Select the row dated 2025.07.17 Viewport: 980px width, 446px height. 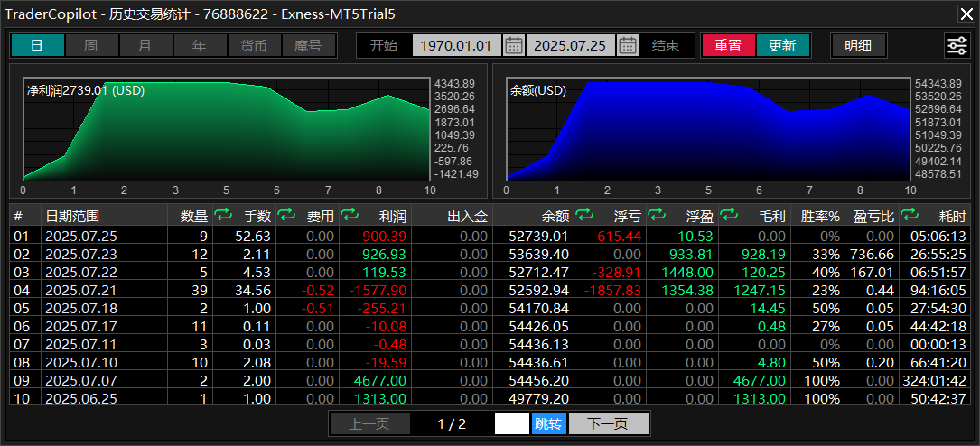490,326
